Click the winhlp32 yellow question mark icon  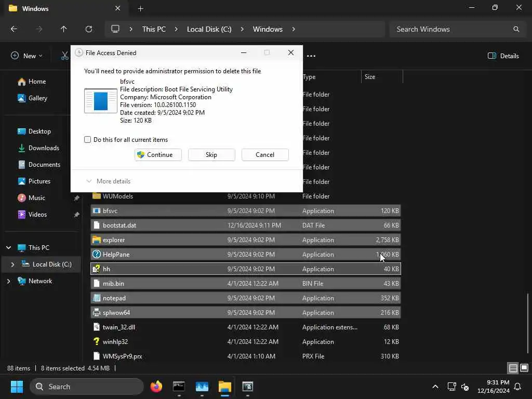pyautogui.click(x=97, y=342)
